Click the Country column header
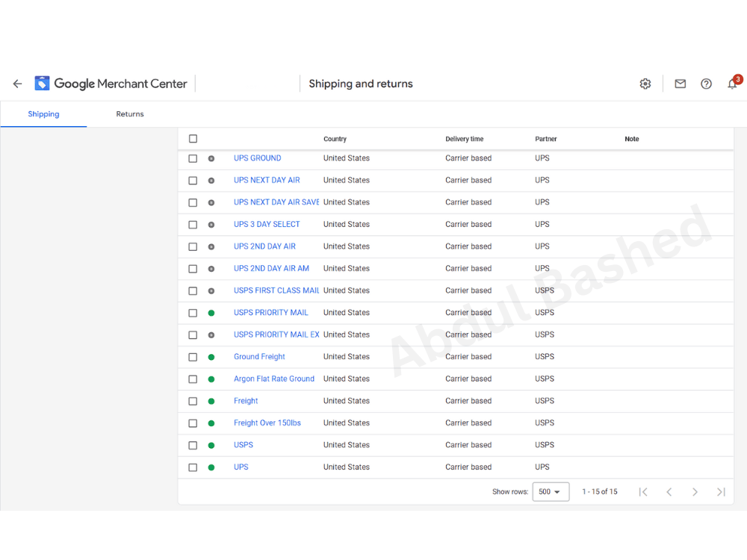The width and height of the screenshot is (747, 560). pyautogui.click(x=335, y=139)
